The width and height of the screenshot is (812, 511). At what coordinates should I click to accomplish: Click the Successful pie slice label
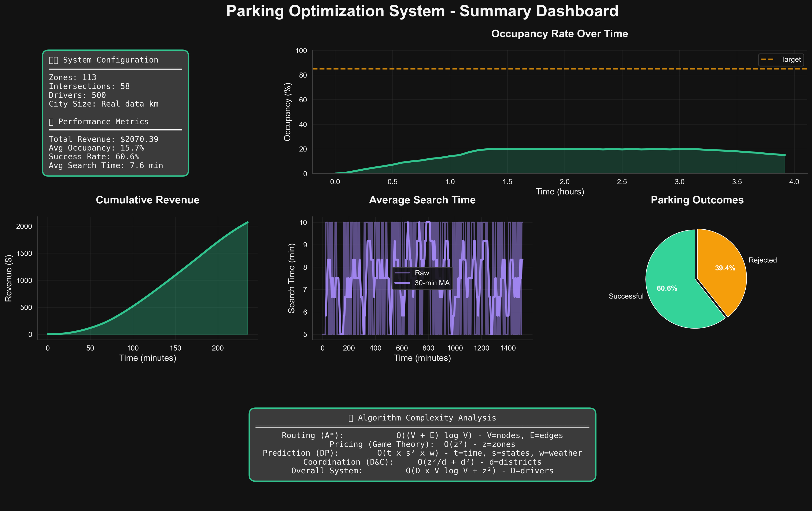click(626, 296)
